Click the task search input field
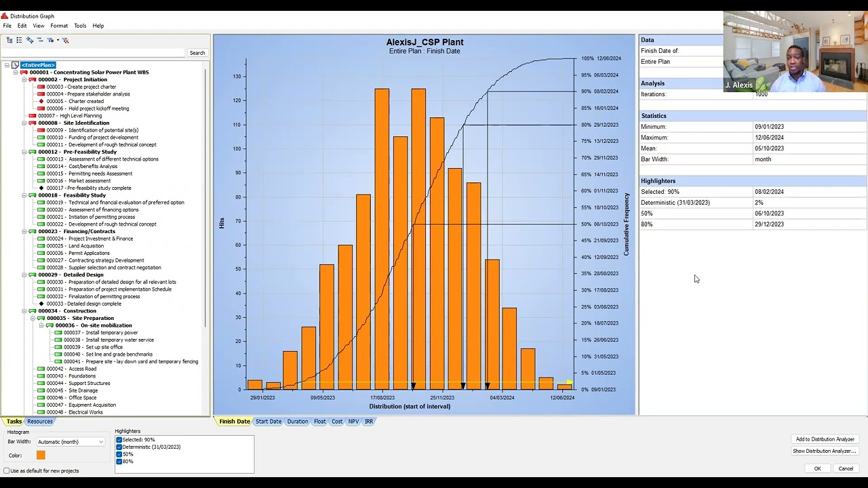Image resolution: width=868 pixels, height=488 pixels. tap(94, 53)
